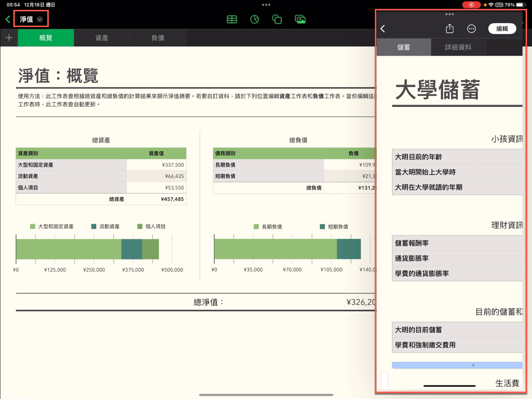Select the 詳細資料 tab in slide-over
The height and width of the screenshot is (399, 532).
[x=458, y=47]
